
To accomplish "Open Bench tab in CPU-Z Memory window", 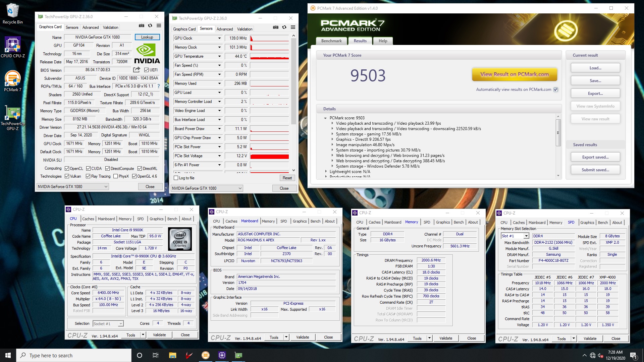I will point(459,222).
